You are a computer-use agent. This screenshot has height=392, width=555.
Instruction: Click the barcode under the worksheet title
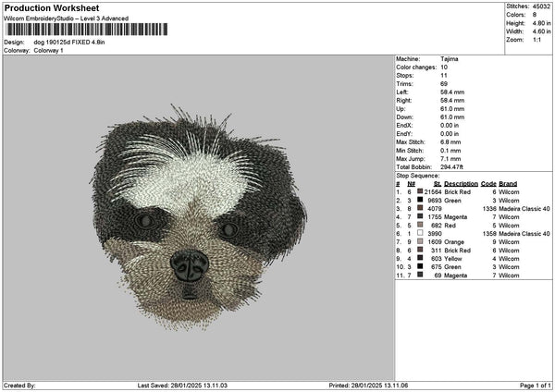pyautogui.click(x=86, y=30)
